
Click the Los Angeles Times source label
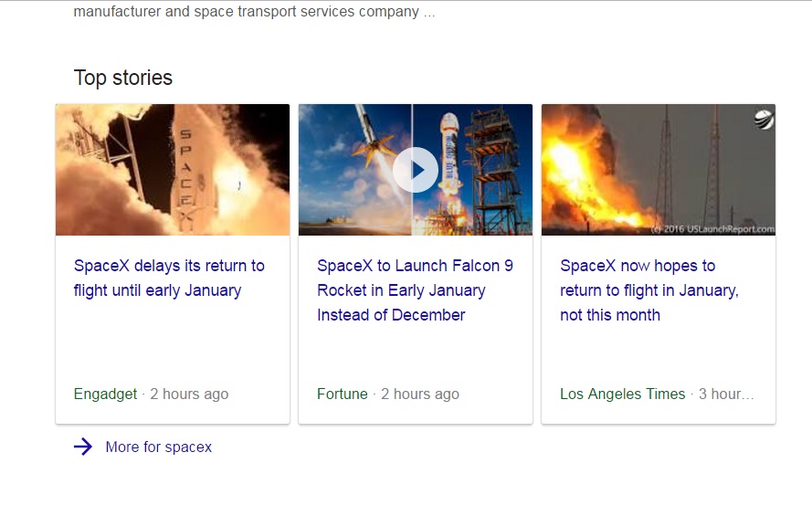click(622, 395)
